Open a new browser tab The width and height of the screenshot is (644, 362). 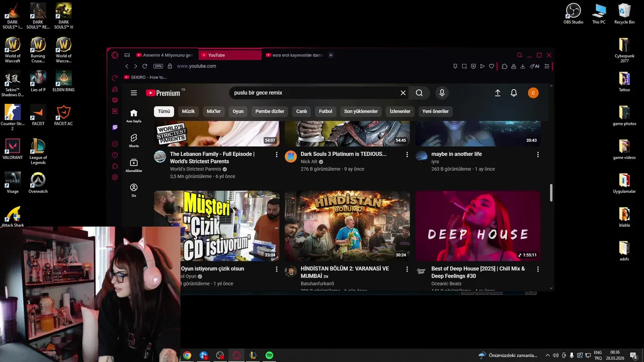[331, 55]
